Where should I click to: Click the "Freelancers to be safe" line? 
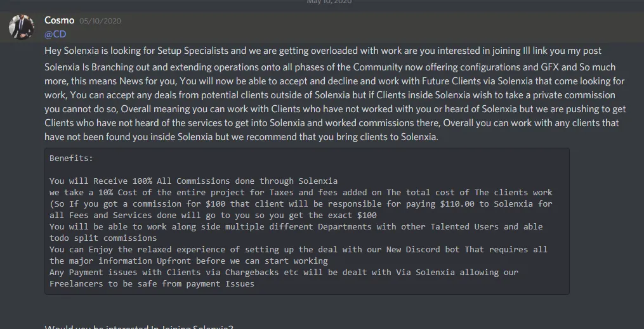pos(152,283)
